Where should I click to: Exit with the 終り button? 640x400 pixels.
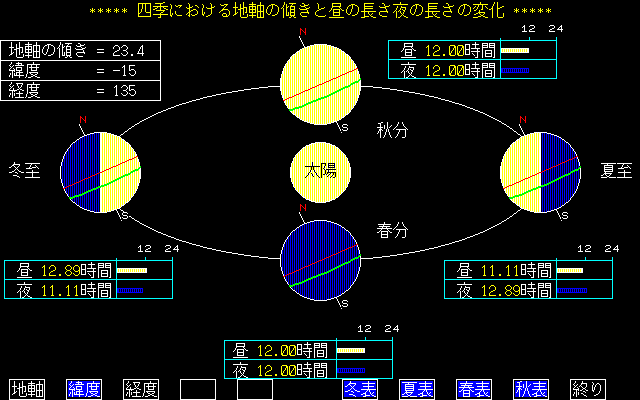[587, 389]
